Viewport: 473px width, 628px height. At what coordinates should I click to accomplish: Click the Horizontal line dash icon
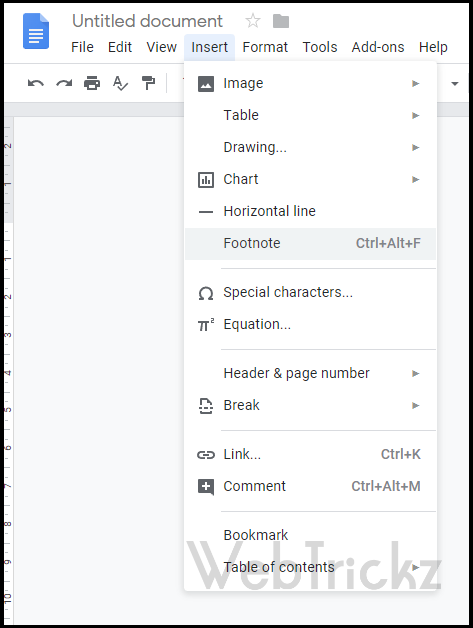pyautogui.click(x=206, y=211)
